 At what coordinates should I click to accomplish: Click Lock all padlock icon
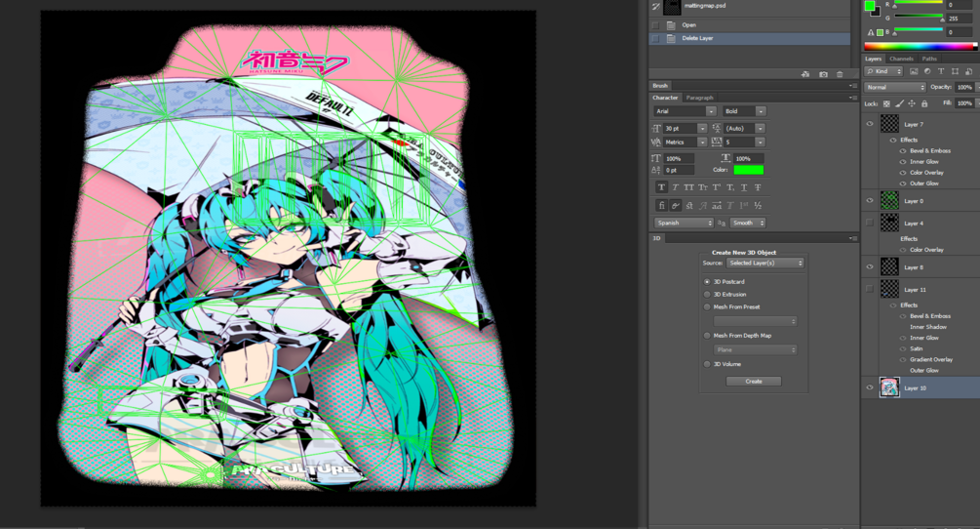click(924, 103)
